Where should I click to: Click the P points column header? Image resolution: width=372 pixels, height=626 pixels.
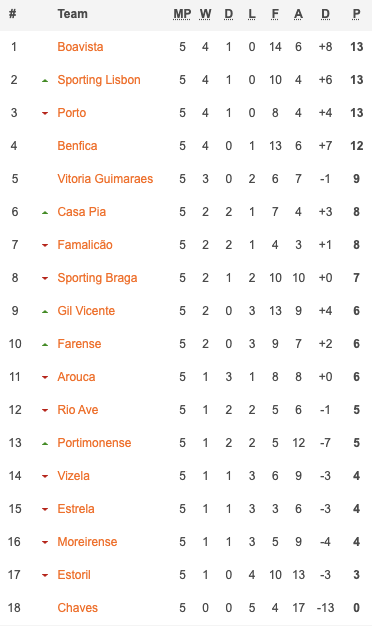[x=356, y=14]
